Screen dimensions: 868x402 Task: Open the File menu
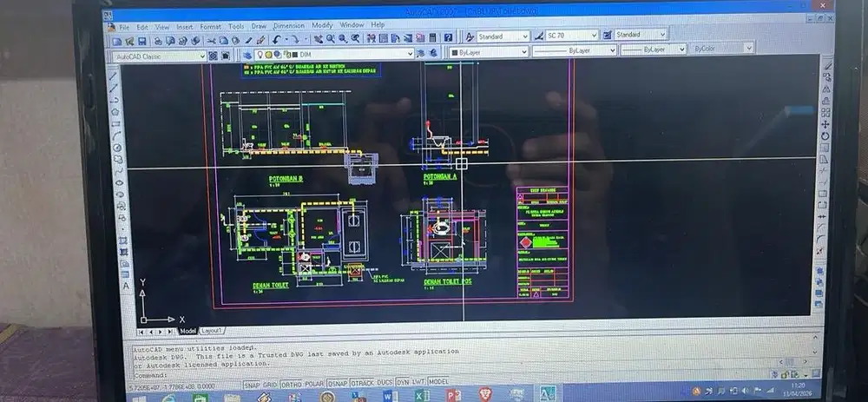[x=124, y=27]
